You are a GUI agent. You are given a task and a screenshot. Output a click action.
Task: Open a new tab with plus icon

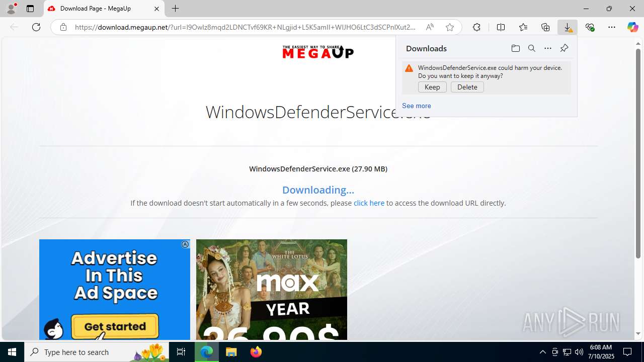(175, 9)
